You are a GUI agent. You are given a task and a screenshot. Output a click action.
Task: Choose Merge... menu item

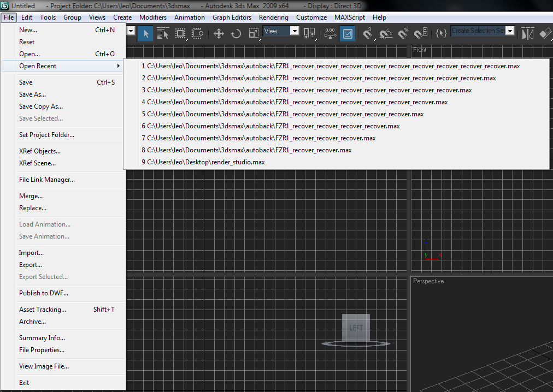[63, 195]
